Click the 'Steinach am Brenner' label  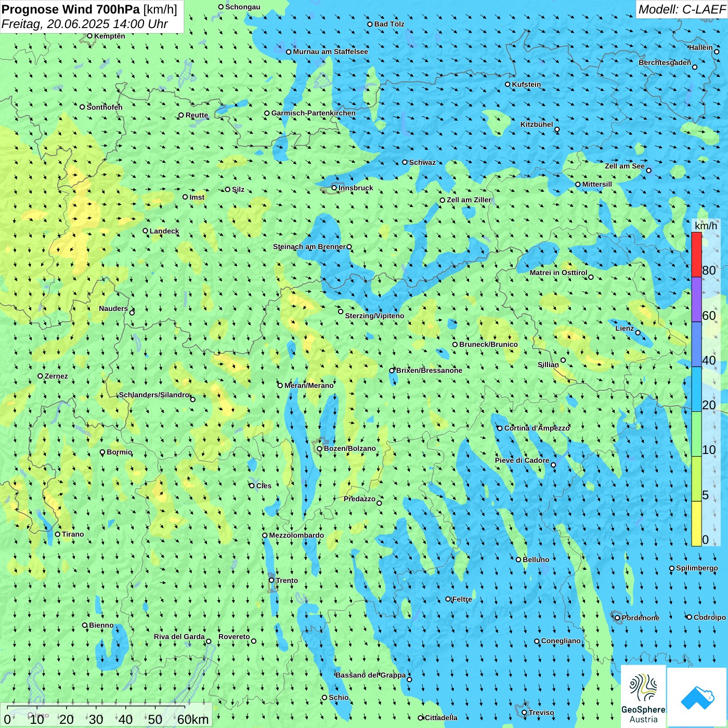pyautogui.click(x=309, y=246)
